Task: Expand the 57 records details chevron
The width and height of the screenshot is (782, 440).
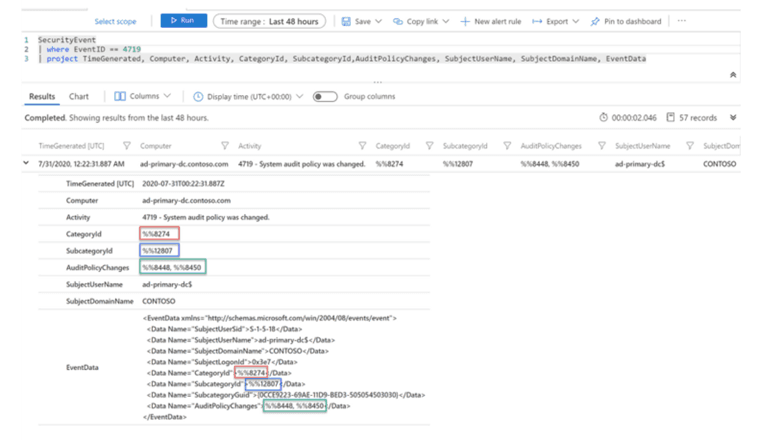Action: point(733,118)
